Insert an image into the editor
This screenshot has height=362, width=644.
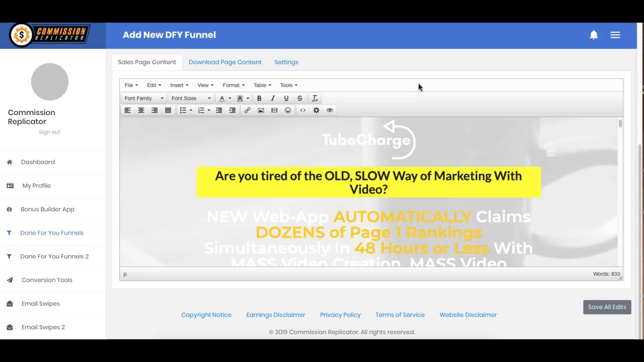pyautogui.click(x=261, y=110)
